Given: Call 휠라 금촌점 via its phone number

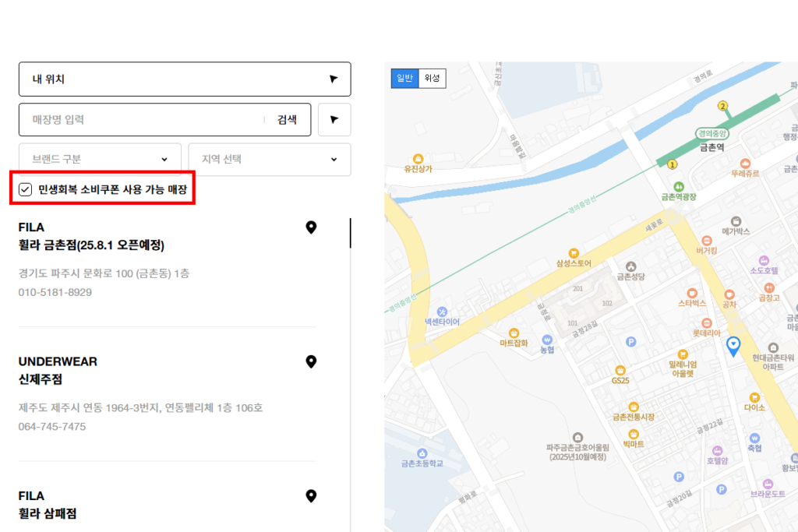Looking at the screenshot, I should click(x=55, y=292).
